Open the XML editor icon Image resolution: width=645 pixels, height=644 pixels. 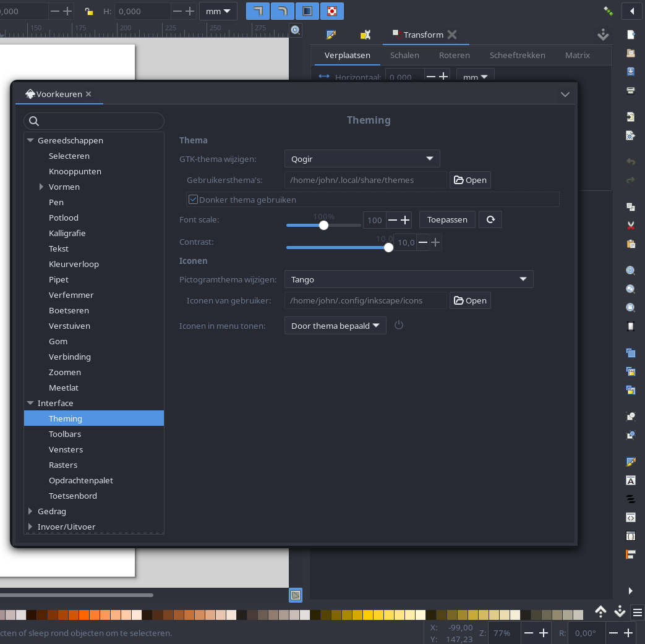coord(631,517)
